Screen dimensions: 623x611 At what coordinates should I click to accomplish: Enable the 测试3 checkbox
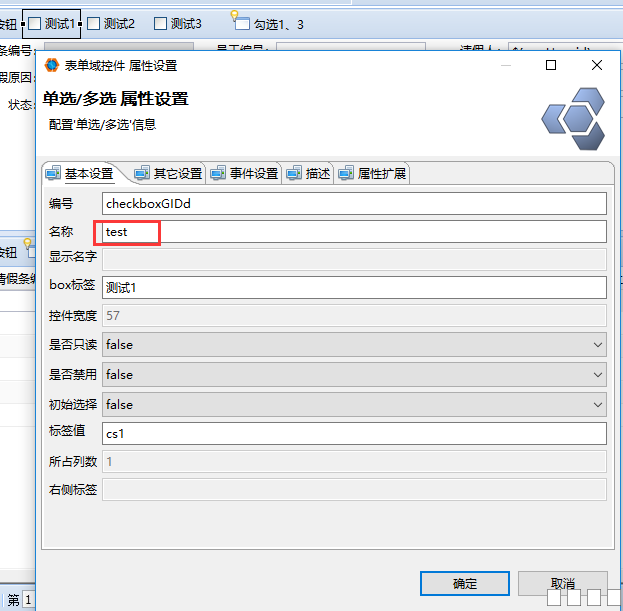pos(160,23)
